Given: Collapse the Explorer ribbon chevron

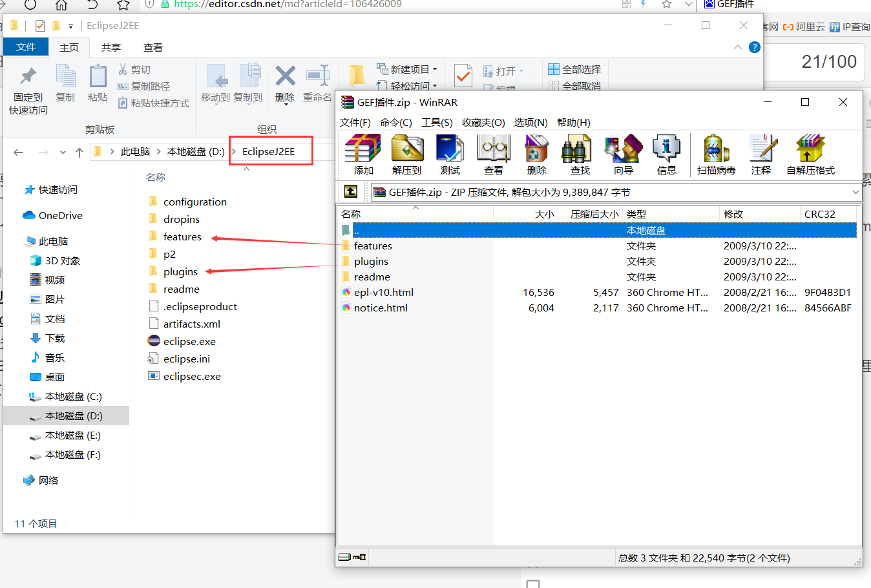Looking at the screenshot, I should click(x=738, y=47).
